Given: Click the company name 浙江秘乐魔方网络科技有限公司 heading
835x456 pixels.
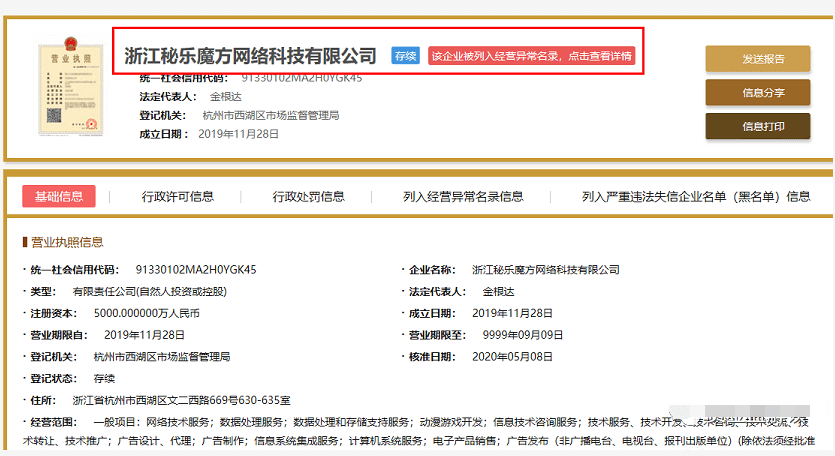Looking at the screenshot, I should [251, 56].
